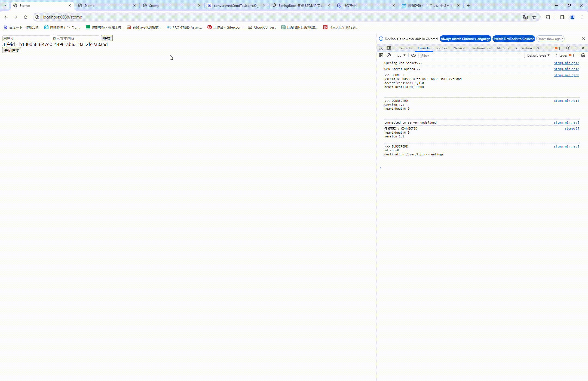Click the Elements panel icon
The height and width of the screenshot is (381, 588).
tap(405, 48)
